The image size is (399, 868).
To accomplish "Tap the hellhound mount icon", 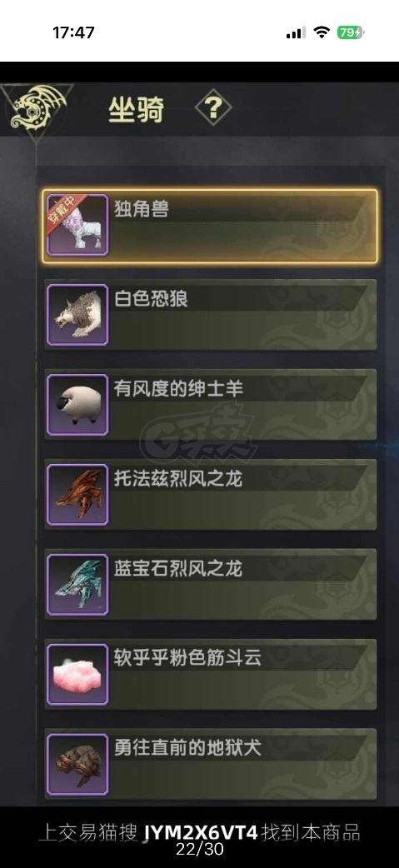I will [x=77, y=765].
